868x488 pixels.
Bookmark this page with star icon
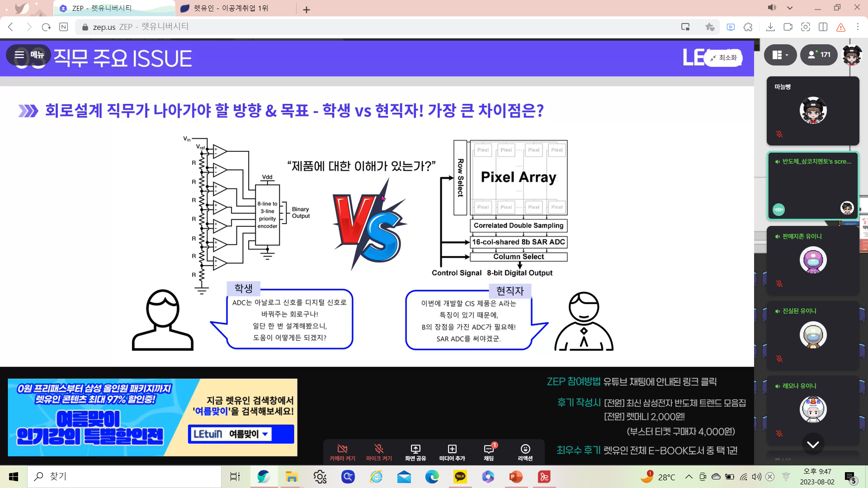pyautogui.click(x=710, y=27)
